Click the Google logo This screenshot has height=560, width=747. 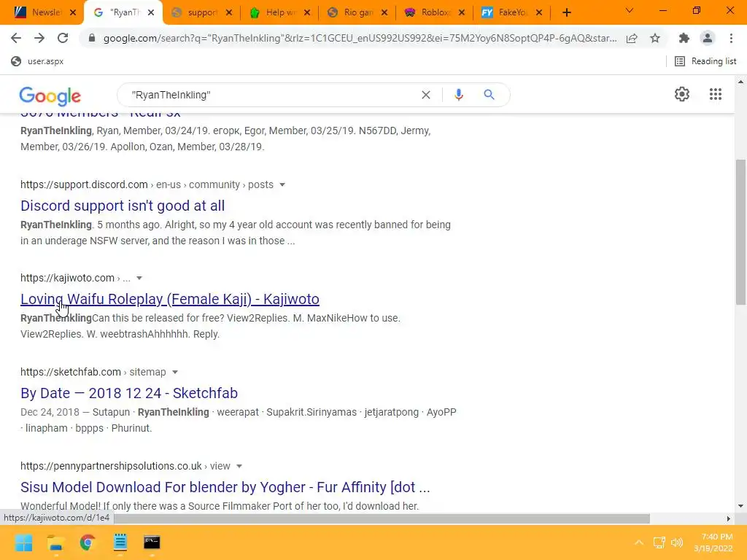coord(50,96)
